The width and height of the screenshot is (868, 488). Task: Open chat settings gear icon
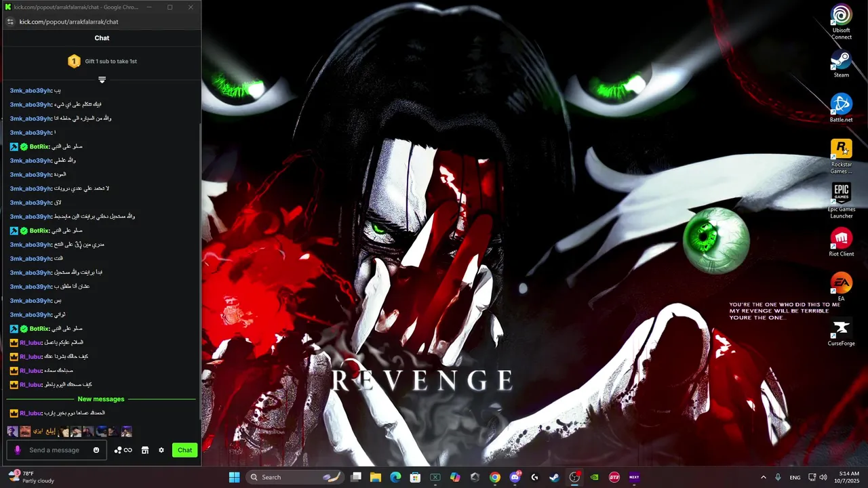click(x=161, y=450)
